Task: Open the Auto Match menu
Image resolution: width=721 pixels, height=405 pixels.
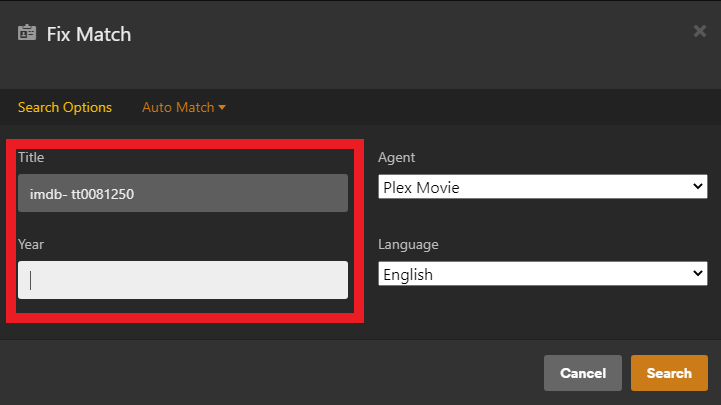Action: pyautogui.click(x=178, y=107)
